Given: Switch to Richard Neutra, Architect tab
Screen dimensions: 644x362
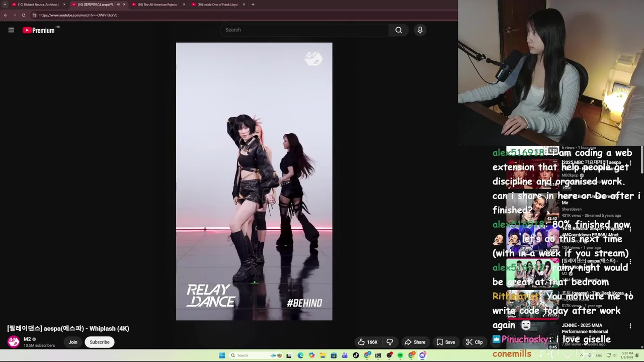Looking at the screenshot, I should coord(38,5).
